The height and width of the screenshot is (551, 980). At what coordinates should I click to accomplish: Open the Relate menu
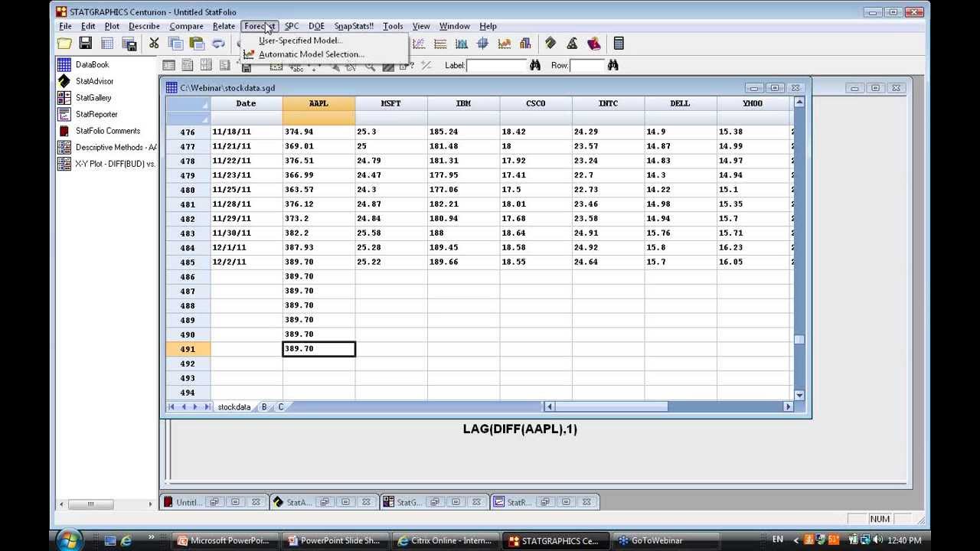(x=224, y=26)
